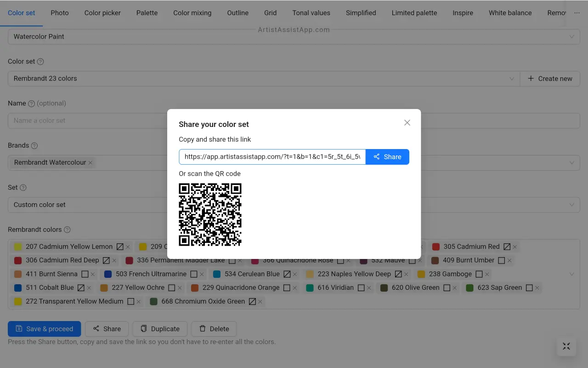Image resolution: width=588 pixels, height=368 pixels.
Task: Exit fullscreen with the collapse arrows icon
Action: 566,346
